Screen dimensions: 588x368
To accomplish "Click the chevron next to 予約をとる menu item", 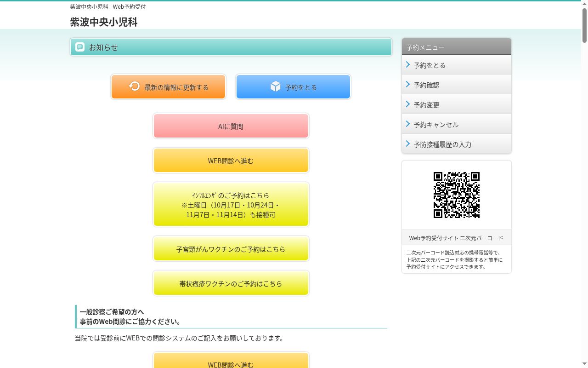I will (407, 65).
